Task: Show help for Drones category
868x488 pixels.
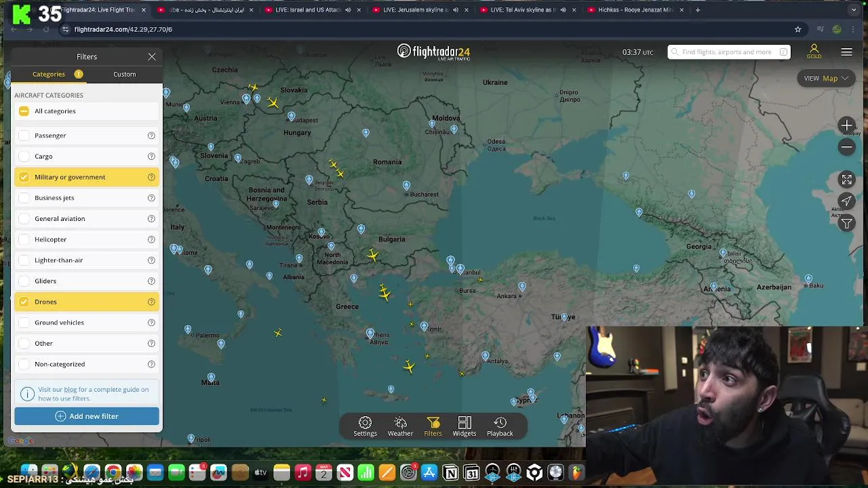Action: [x=151, y=302]
